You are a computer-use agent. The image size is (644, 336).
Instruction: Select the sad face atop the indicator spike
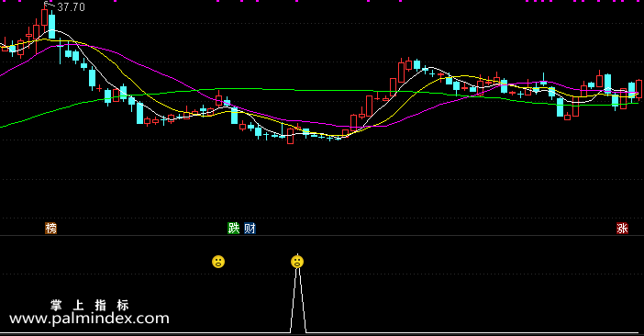click(x=297, y=262)
